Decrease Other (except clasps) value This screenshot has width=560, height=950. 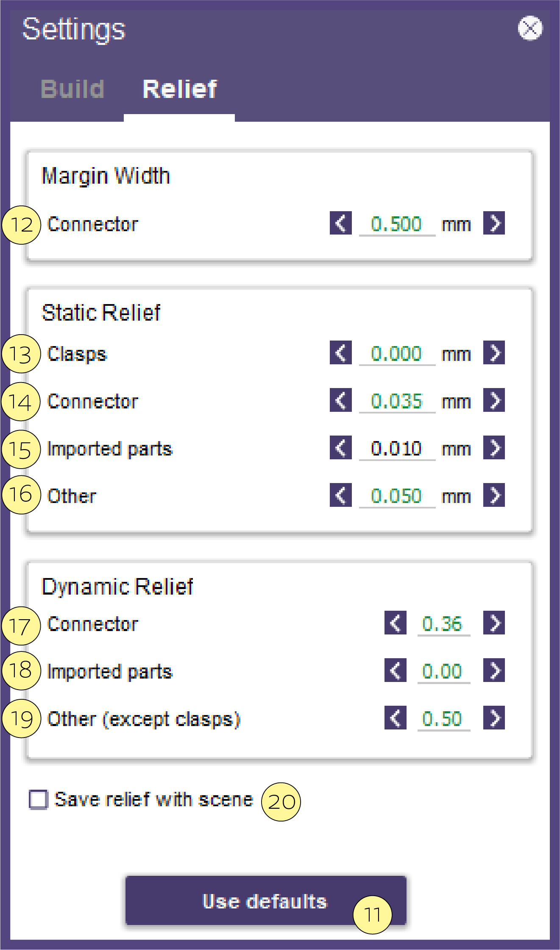point(396,718)
